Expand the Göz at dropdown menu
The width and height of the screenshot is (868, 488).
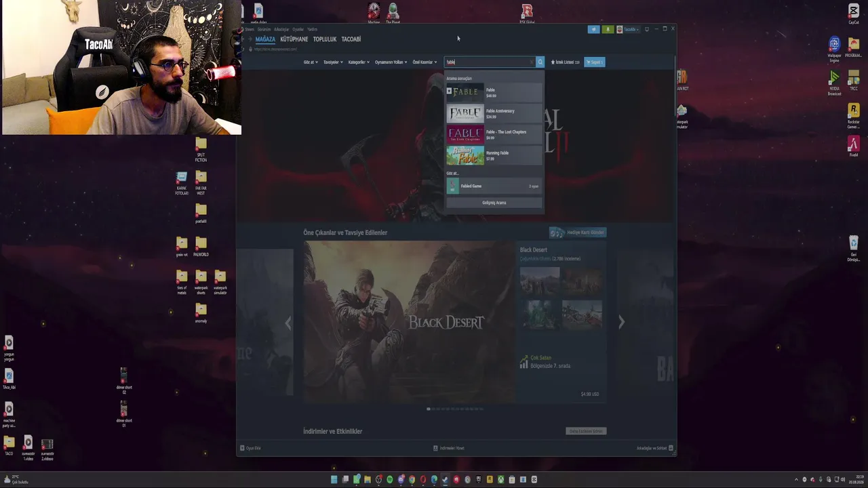click(311, 62)
